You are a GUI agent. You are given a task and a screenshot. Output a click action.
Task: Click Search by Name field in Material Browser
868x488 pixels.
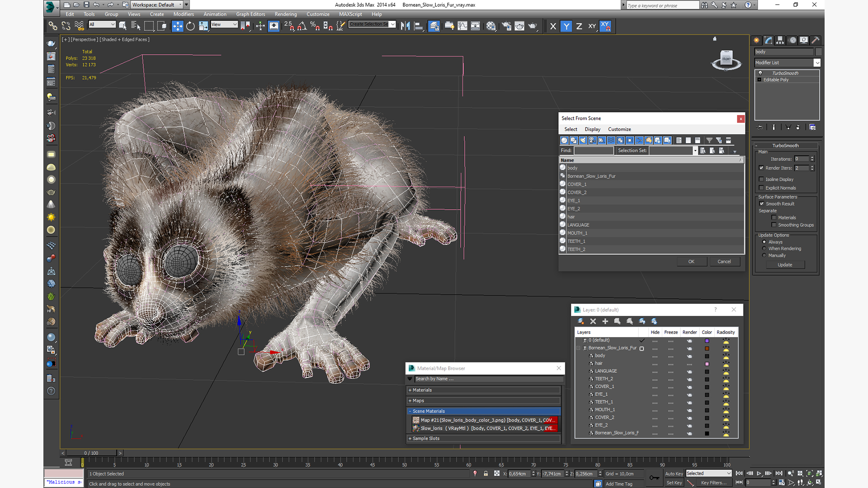[489, 379]
